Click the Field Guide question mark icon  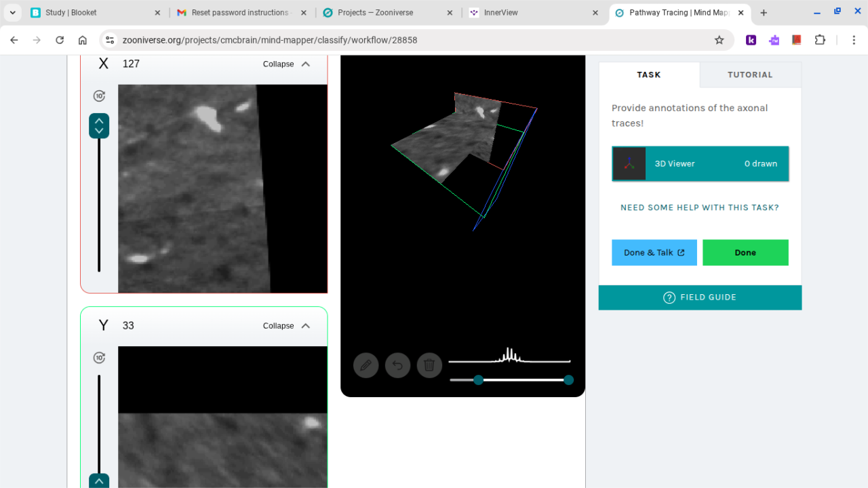click(x=669, y=298)
